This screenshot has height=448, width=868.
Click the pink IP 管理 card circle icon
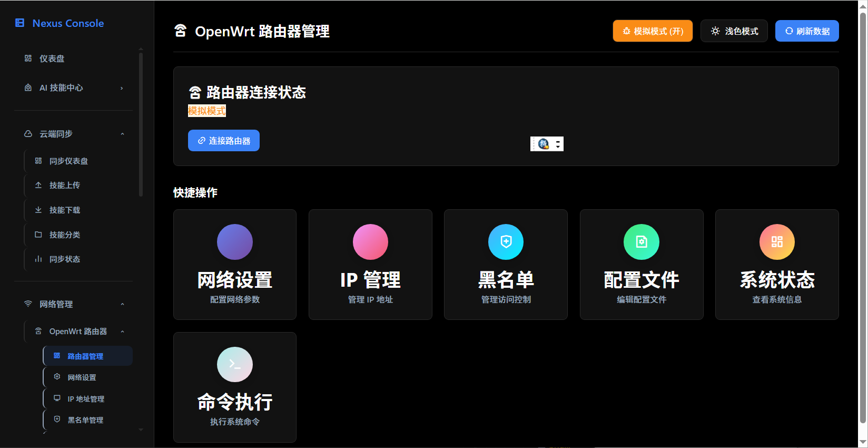click(x=370, y=242)
